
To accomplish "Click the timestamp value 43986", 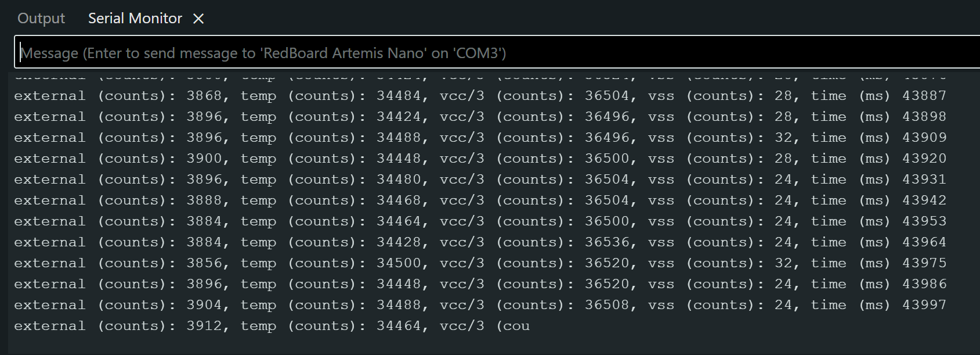I will click(x=924, y=284).
